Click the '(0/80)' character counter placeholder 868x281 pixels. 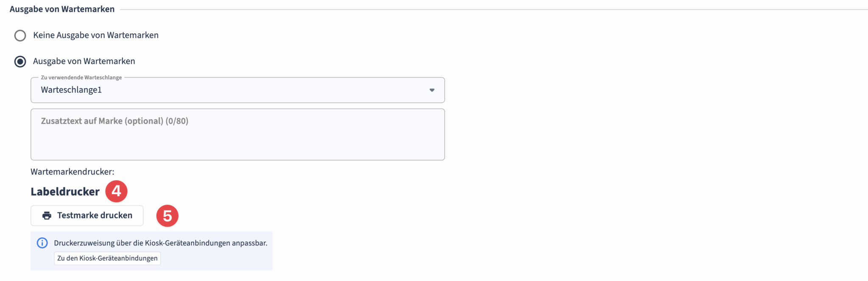tap(177, 121)
